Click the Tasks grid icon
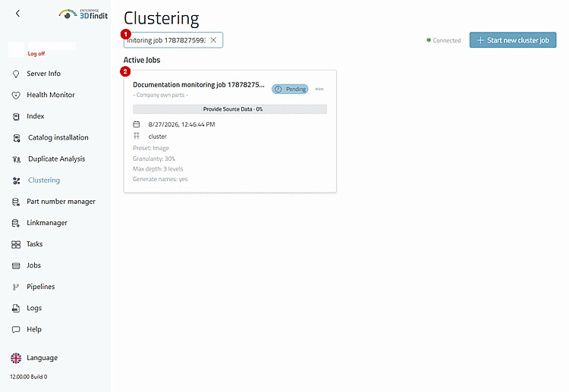The height and width of the screenshot is (392, 569). [x=16, y=245]
